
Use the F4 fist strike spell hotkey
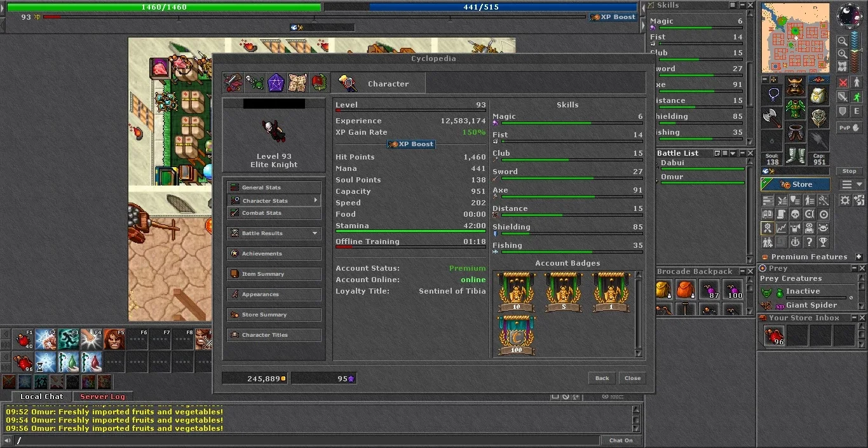pyautogui.click(x=92, y=339)
